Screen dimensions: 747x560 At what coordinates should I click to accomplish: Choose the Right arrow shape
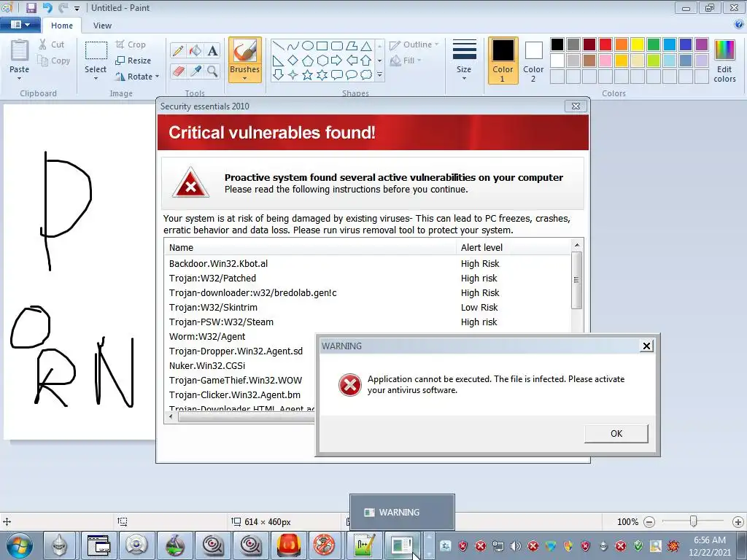pyautogui.click(x=337, y=61)
